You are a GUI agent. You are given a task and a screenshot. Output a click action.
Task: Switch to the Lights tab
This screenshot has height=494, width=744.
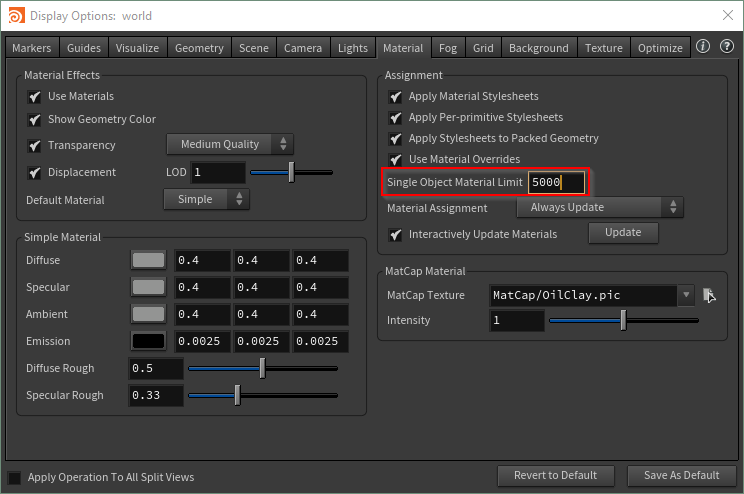coord(353,48)
